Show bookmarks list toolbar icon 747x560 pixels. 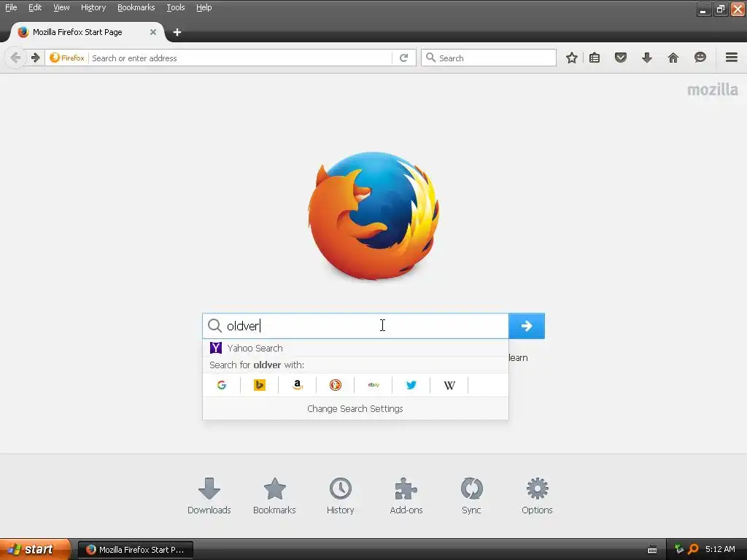[x=595, y=58]
